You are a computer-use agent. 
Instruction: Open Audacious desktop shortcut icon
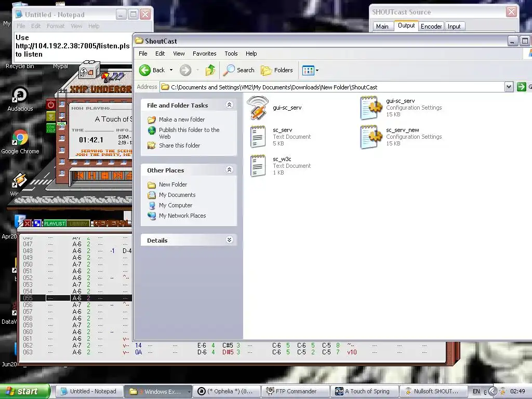point(20,99)
